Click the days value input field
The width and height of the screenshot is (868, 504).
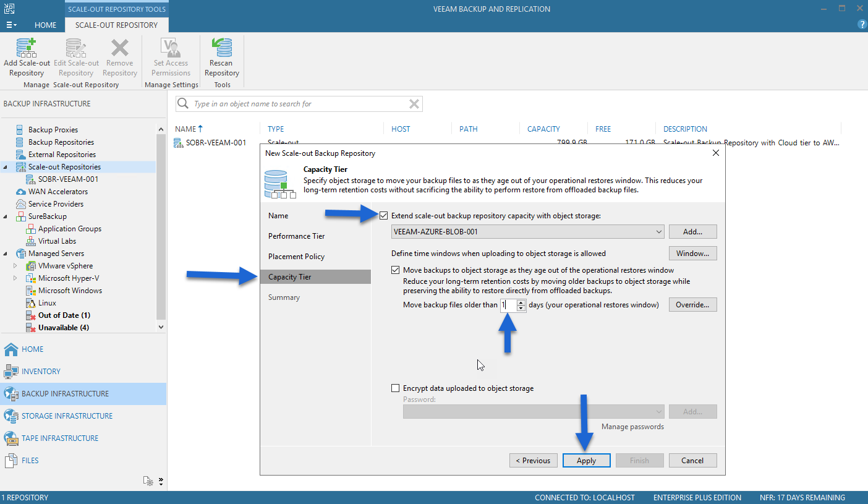click(x=508, y=305)
